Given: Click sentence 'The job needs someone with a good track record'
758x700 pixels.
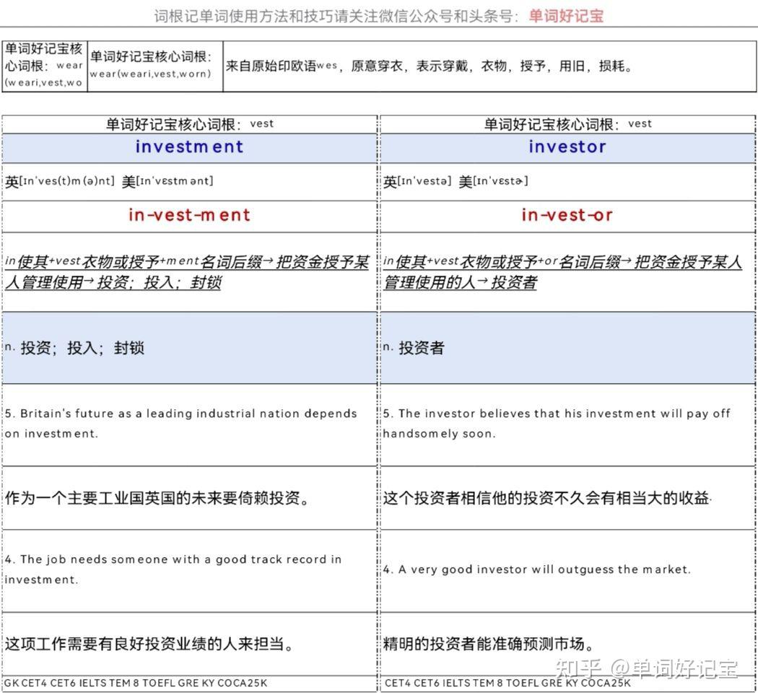Looking at the screenshot, I should coord(173,569).
